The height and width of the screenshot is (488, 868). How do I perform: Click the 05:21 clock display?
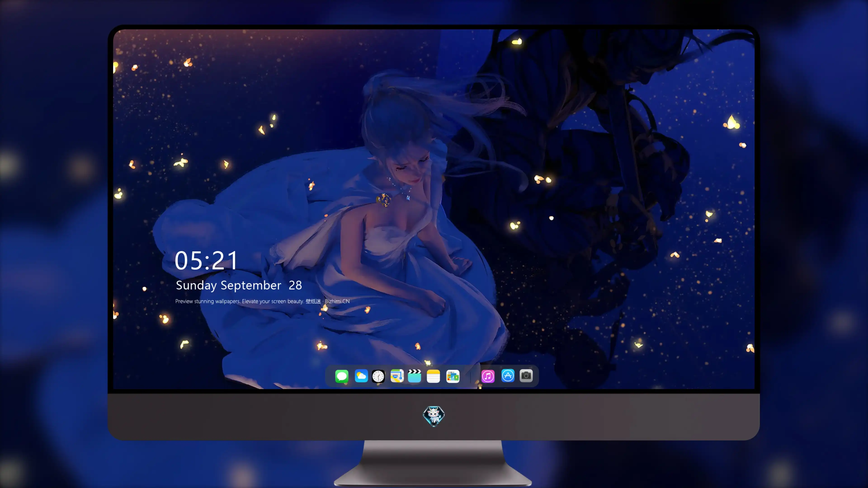pos(206,260)
